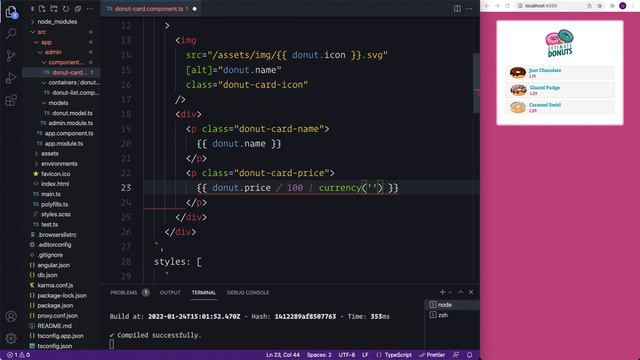The height and width of the screenshot is (360, 640).
Task: Click Ln 23, Col 44 in status bar
Action: (282, 355)
